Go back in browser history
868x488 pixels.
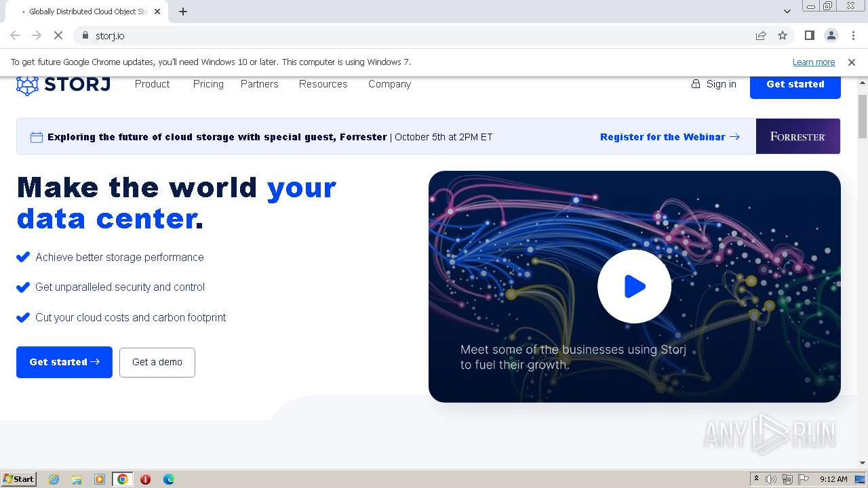click(x=15, y=35)
